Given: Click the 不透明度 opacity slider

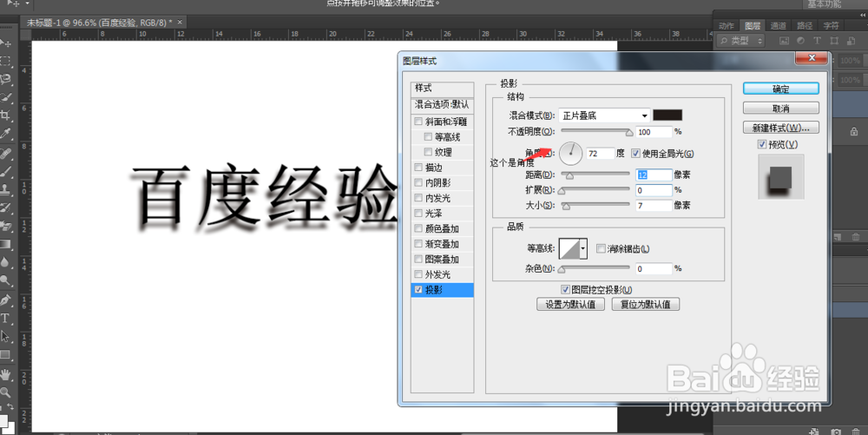Looking at the screenshot, I should [596, 132].
